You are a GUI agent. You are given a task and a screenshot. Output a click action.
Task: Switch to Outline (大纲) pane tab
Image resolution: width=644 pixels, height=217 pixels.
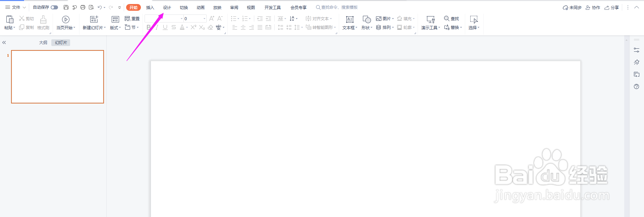(x=43, y=42)
